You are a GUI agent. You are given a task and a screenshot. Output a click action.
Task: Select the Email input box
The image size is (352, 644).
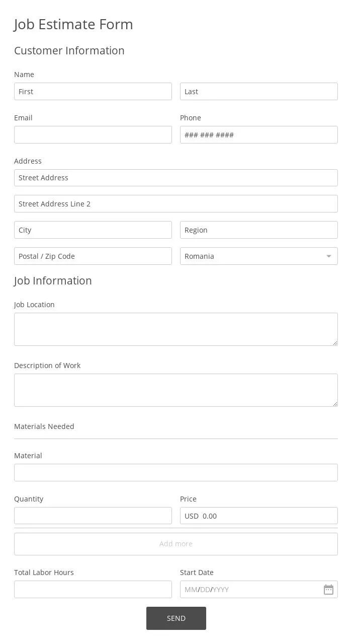(93, 135)
